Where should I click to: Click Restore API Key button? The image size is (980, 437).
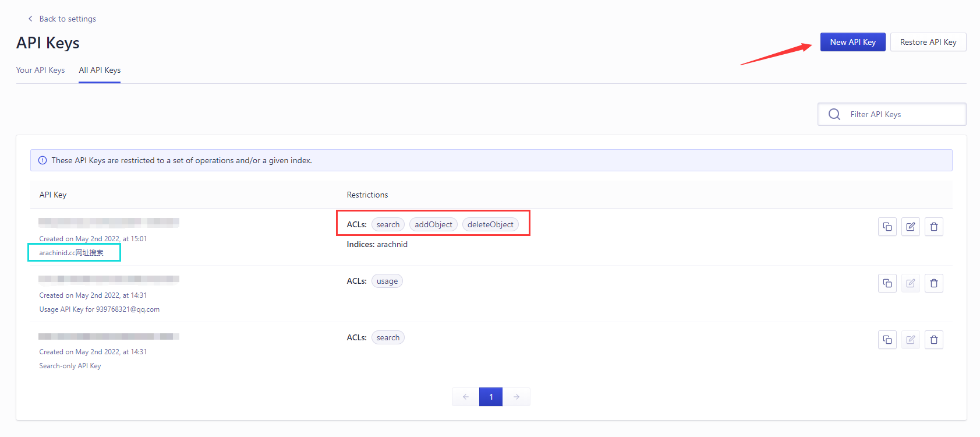(928, 42)
